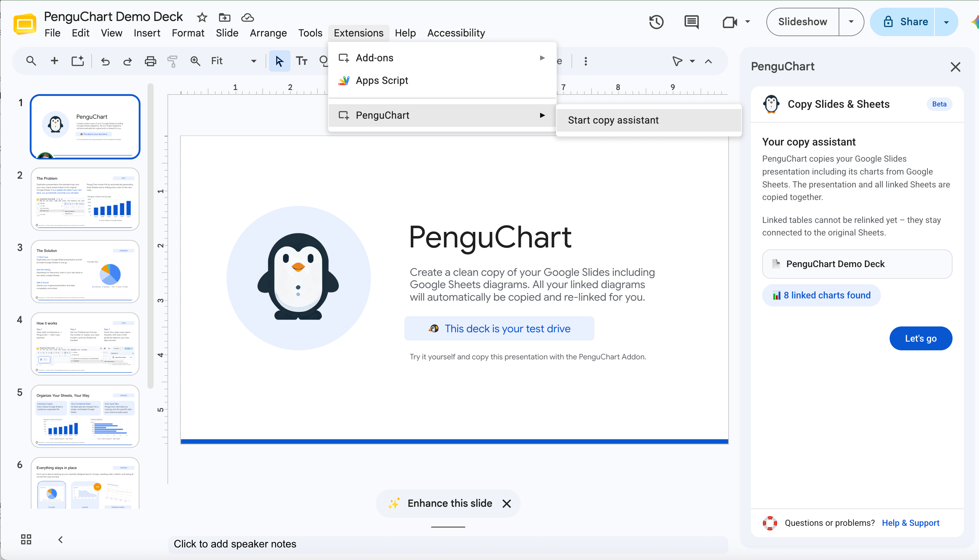Expand the Add-ons submenu
979x560 pixels.
pos(442,58)
